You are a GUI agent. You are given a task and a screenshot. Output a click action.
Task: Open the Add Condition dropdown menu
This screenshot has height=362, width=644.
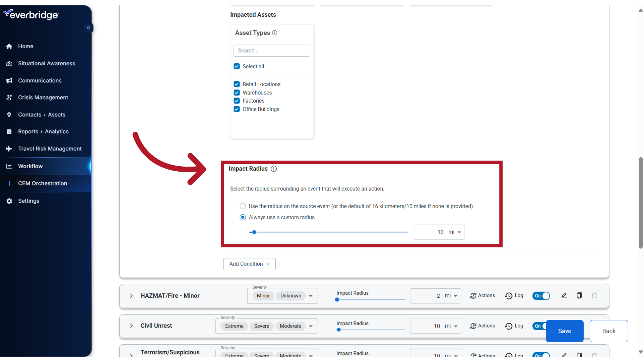pos(249,264)
